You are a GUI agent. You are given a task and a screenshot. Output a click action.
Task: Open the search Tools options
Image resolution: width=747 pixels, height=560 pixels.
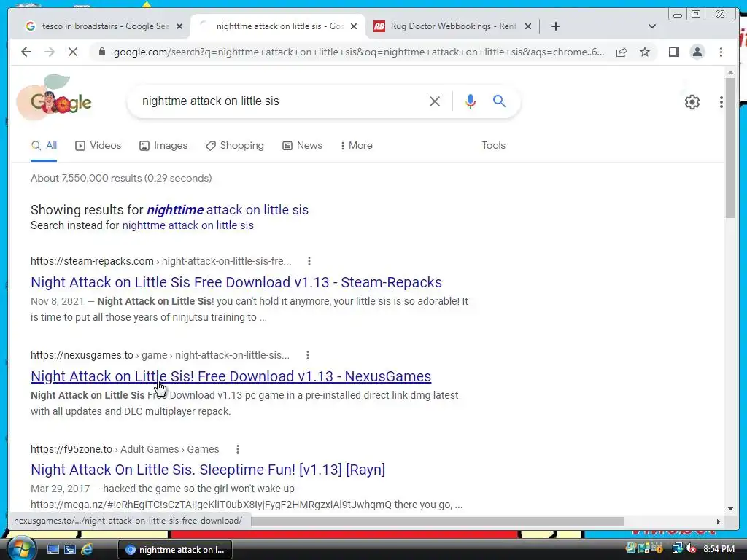[493, 146]
